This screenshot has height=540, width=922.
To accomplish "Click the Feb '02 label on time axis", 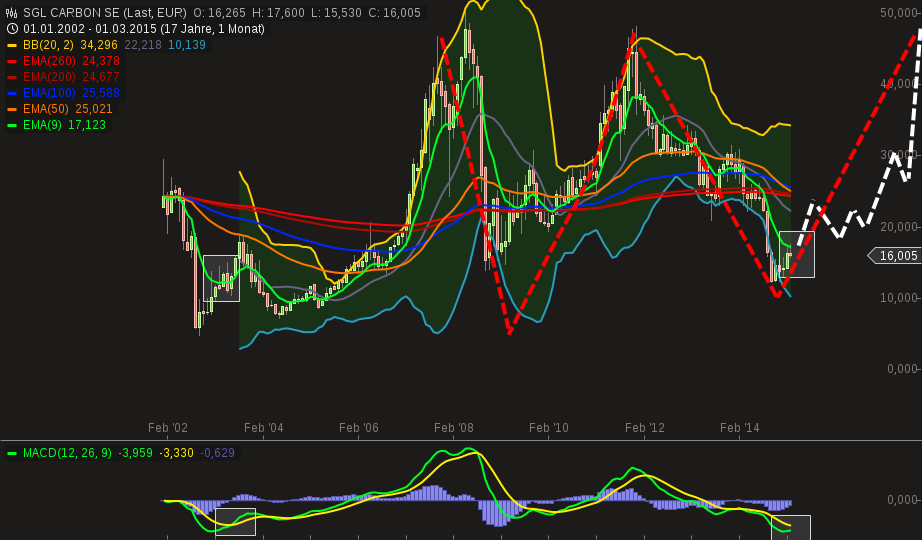I will tap(168, 428).
